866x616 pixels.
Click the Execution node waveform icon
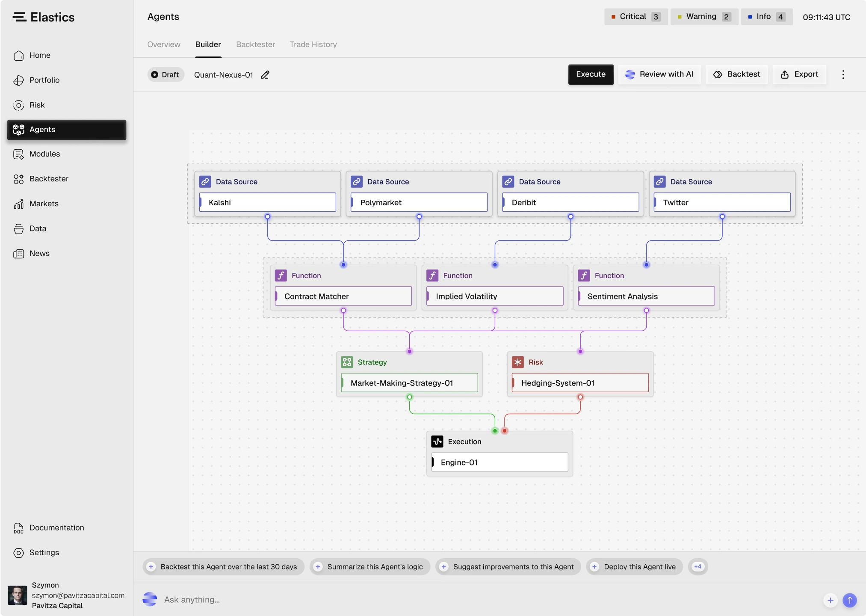(x=437, y=441)
